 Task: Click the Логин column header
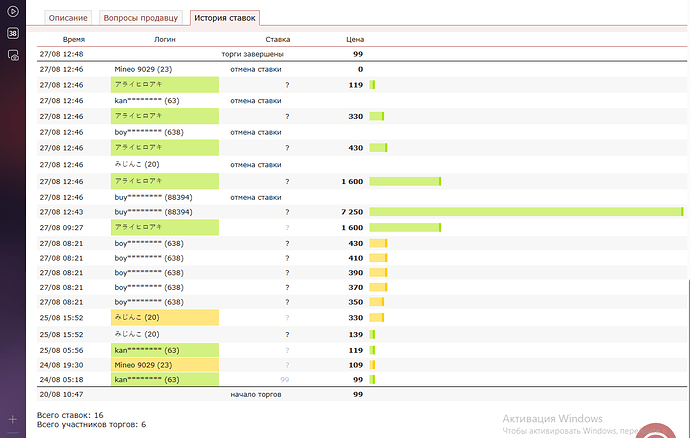tap(165, 39)
